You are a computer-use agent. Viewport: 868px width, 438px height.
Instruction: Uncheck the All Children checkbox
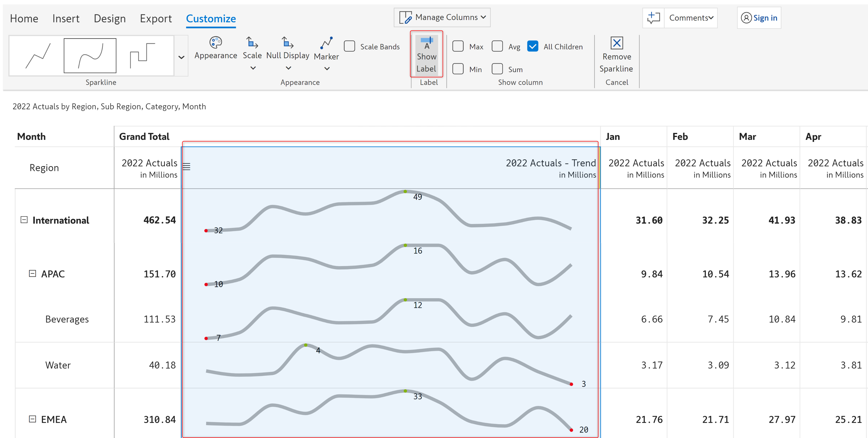[x=532, y=46]
